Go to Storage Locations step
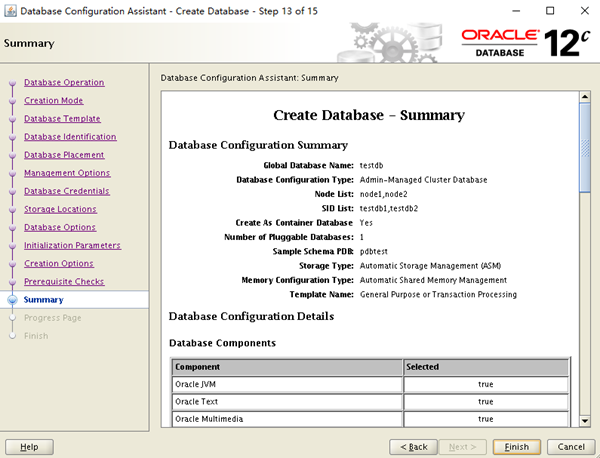This screenshot has height=458, width=600. [x=60, y=209]
